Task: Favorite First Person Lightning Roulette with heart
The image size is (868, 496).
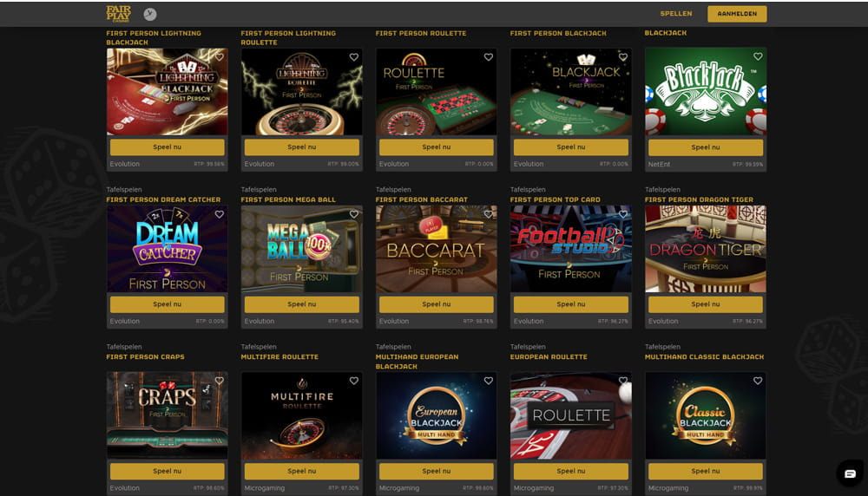Action: (354, 57)
